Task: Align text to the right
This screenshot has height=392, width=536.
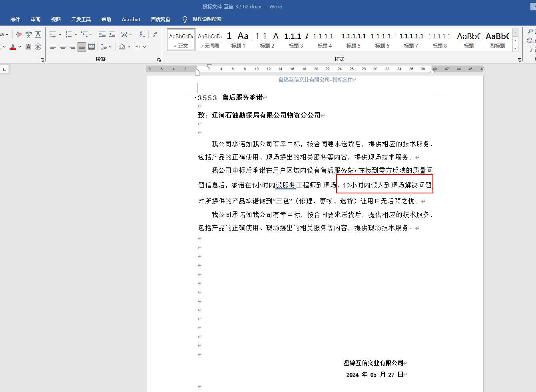Action: [72, 47]
